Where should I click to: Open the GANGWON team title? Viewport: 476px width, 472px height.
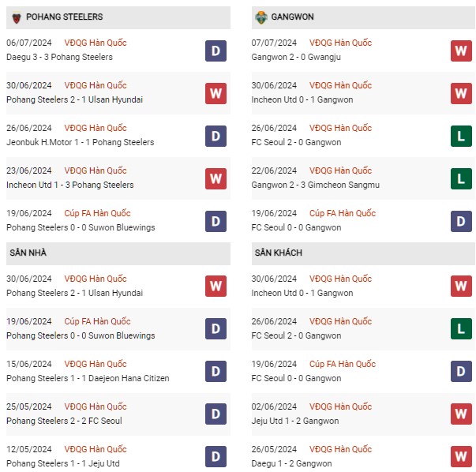point(292,17)
